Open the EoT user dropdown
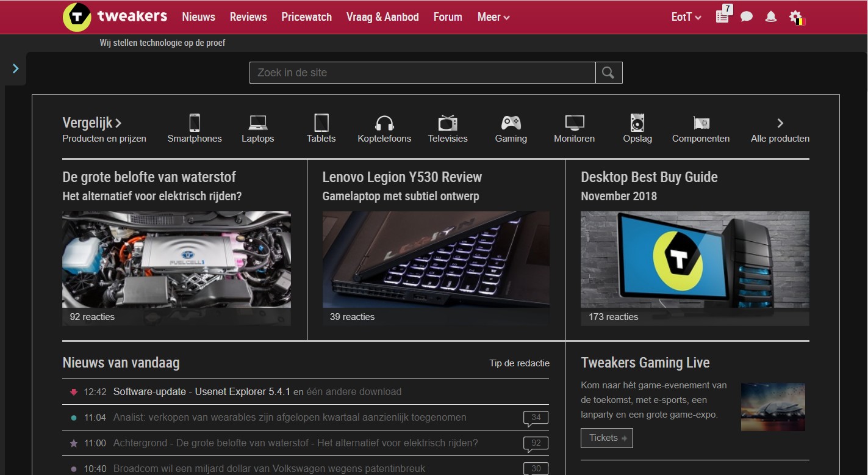The height and width of the screenshot is (475, 868). pos(686,17)
